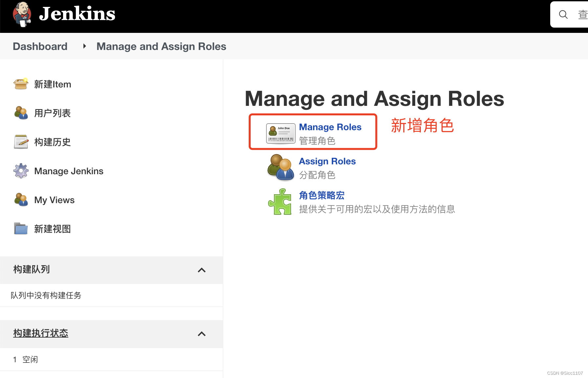Click the green puzzle piece macro icon
The height and width of the screenshot is (378, 588).
tap(280, 201)
